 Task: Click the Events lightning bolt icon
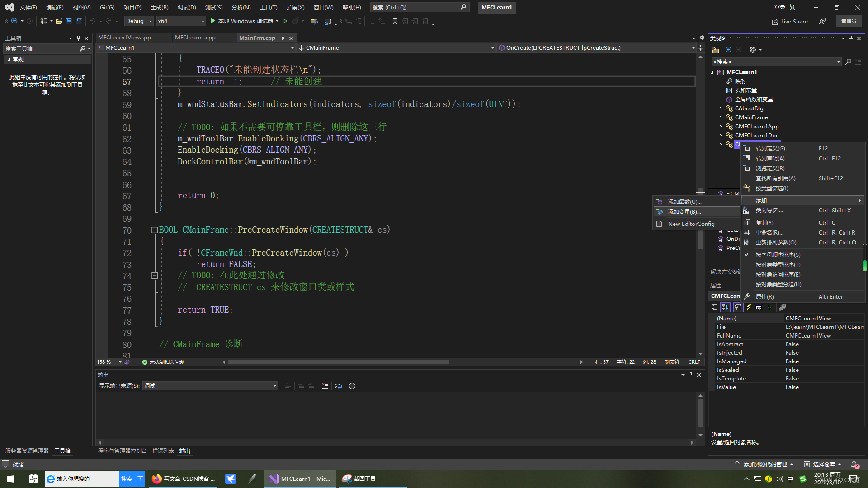749,307
